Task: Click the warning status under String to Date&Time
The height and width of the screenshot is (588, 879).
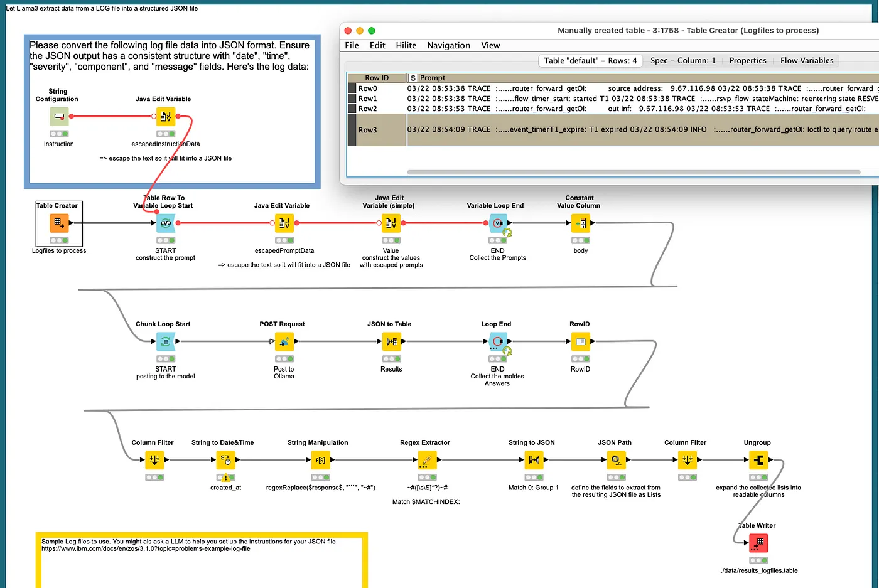Action: point(225,478)
